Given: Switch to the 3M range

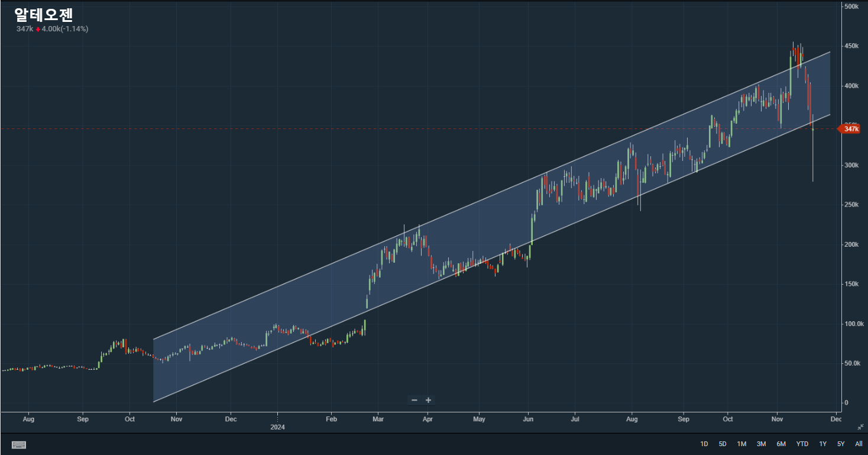Looking at the screenshot, I should (x=761, y=444).
